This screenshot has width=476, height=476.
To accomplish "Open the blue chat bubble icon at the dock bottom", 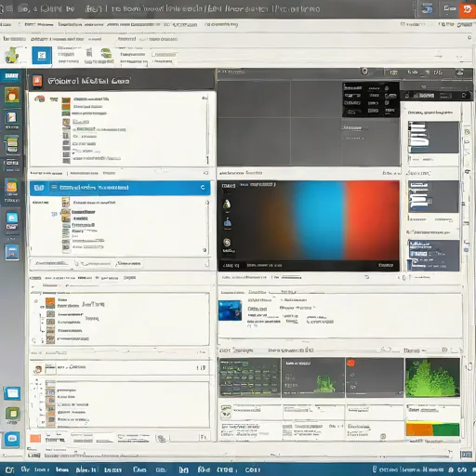I will [12, 439].
